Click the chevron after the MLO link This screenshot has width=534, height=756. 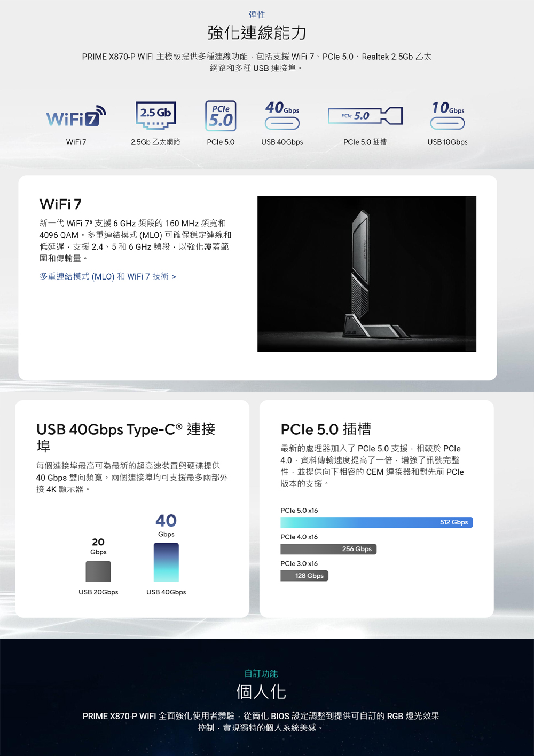174,277
